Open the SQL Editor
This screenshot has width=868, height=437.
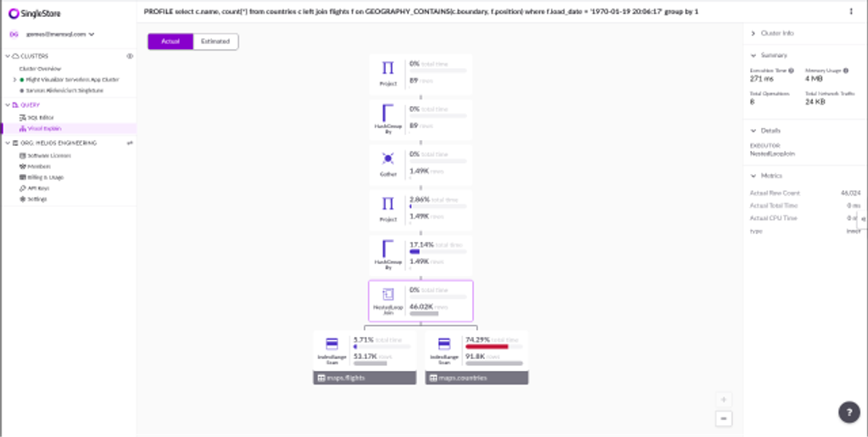point(41,117)
